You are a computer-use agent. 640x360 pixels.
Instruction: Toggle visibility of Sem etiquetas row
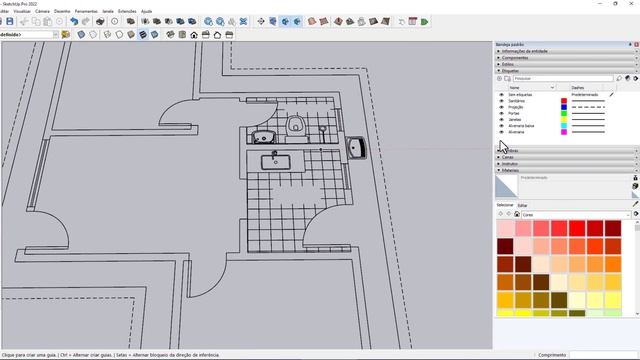[502, 95]
